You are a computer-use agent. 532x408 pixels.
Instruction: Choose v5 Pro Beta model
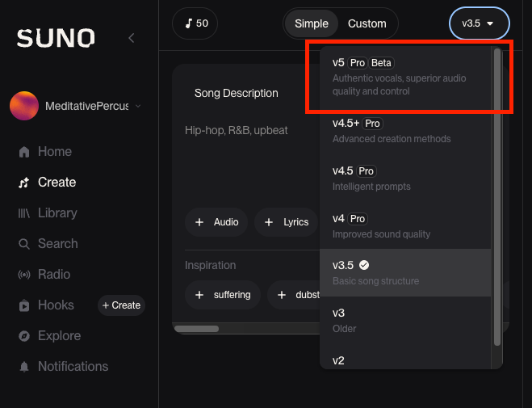coord(405,76)
